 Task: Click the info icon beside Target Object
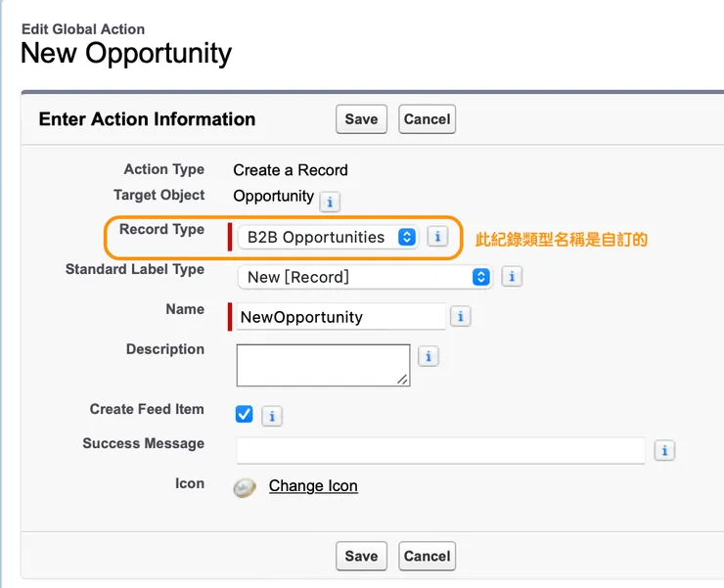pos(331,202)
